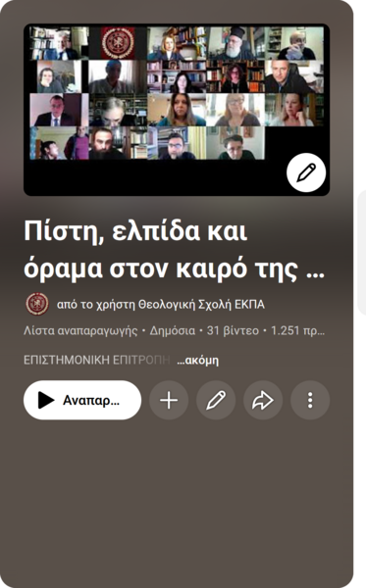This screenshot has width=366, height=588.
Task: Click the 31 βίντεο count text
Action: [233, 331]
